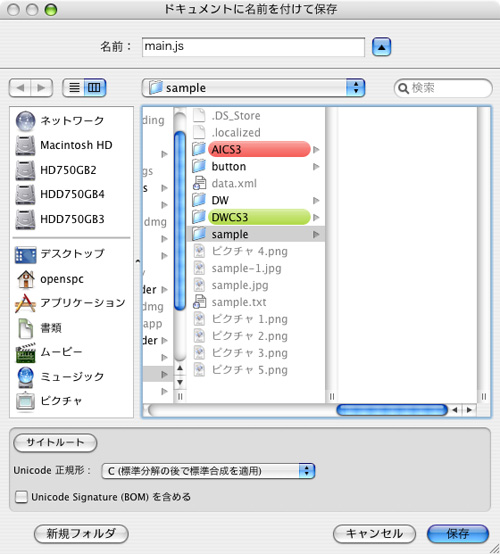Viewport: 500px width, 554px height.
Task: Expand the AICS3 folder arrow
Action: coord(316,149)
